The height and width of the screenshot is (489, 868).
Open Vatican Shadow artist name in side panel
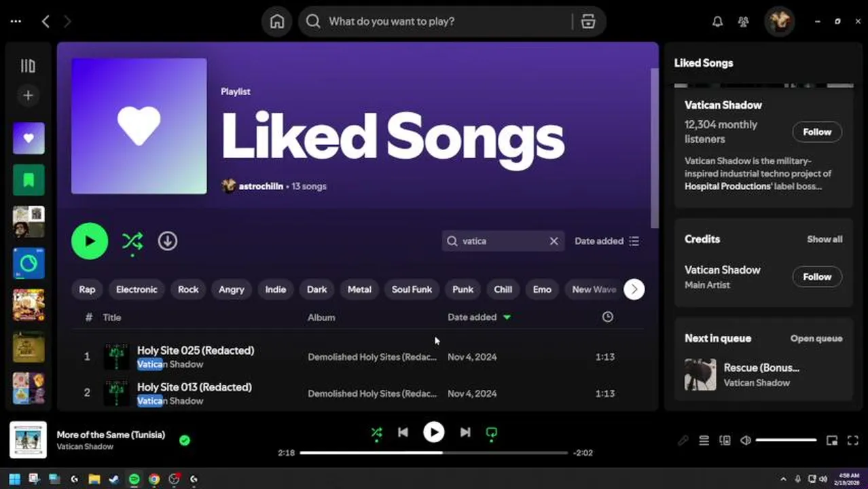[x=723, y=105]
